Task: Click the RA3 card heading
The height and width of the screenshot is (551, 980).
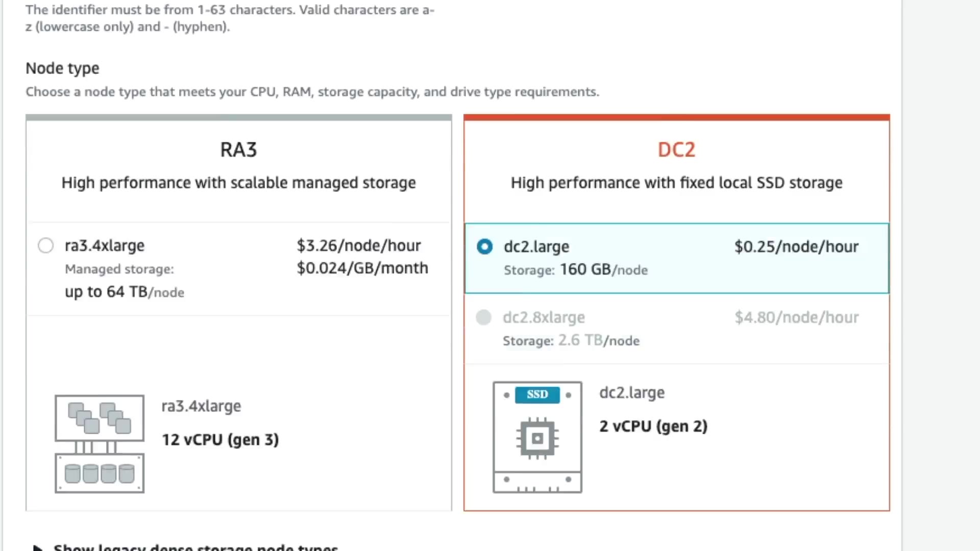Action: coord(238,149)
